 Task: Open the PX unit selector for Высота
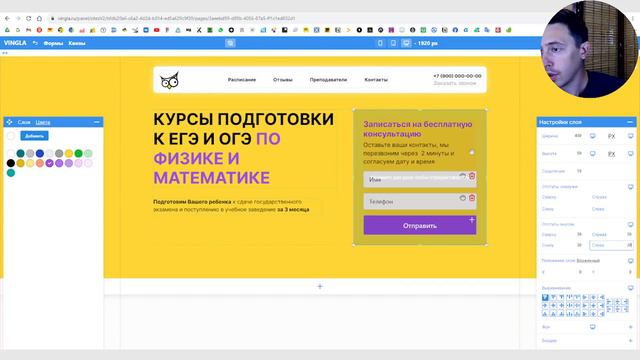click(x=611, y=154)
